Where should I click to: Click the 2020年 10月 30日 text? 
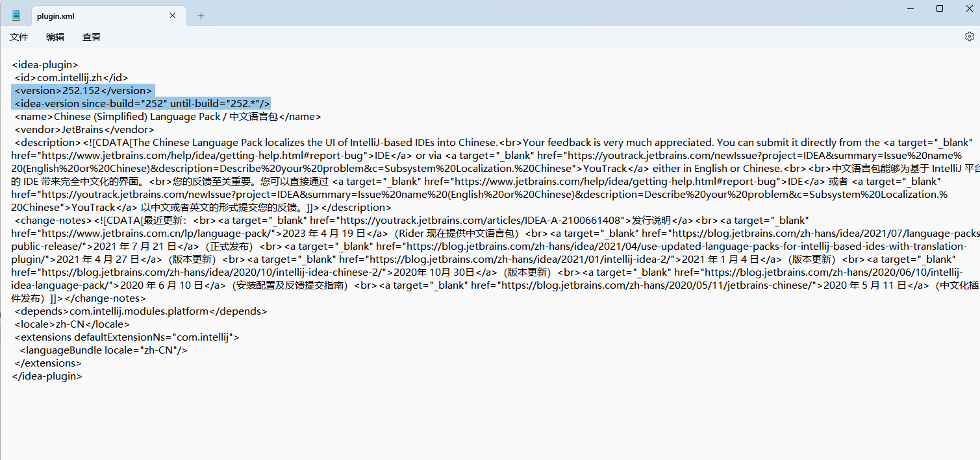[435, 272]
